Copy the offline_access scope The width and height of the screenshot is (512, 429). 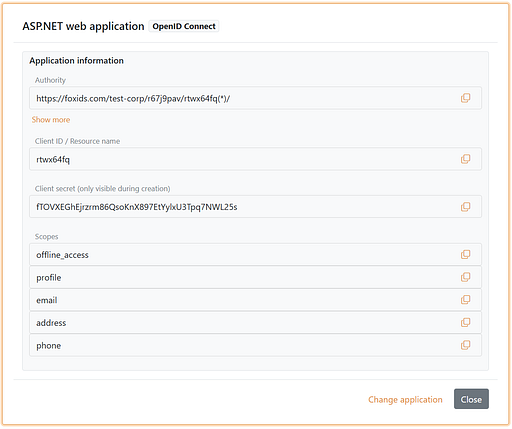(465, 255)
